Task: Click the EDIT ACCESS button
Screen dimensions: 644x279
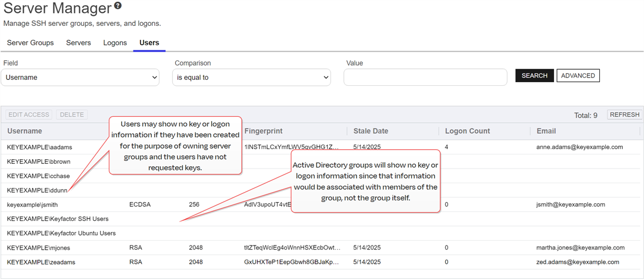Action: tap(29, 115)
